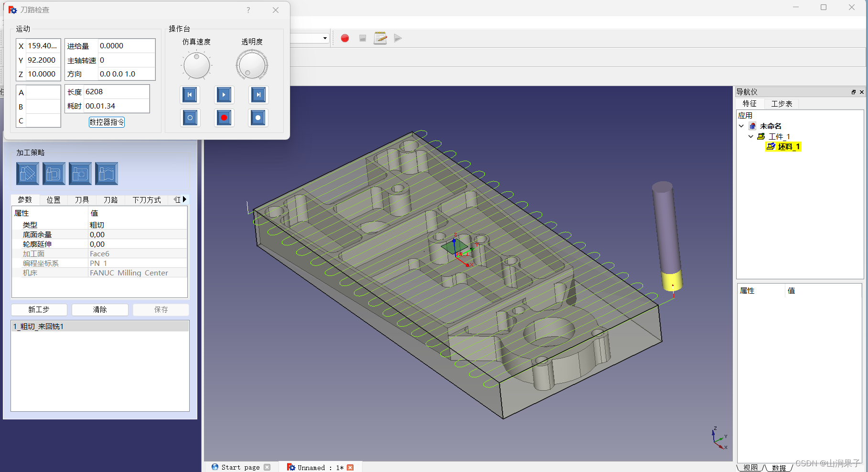Select the fourth 加工策略 surface milling icon
Image resolution: width=868 pixels, height=472 pixels.
107,174
